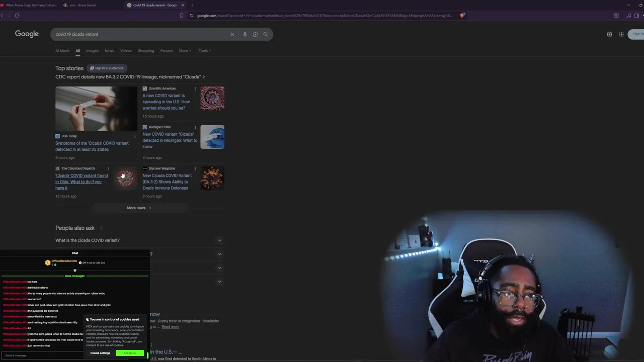Click the Discover Magazine virus thumbnail
This screenshot has height=362, width=644.
[x=212, y=178]
